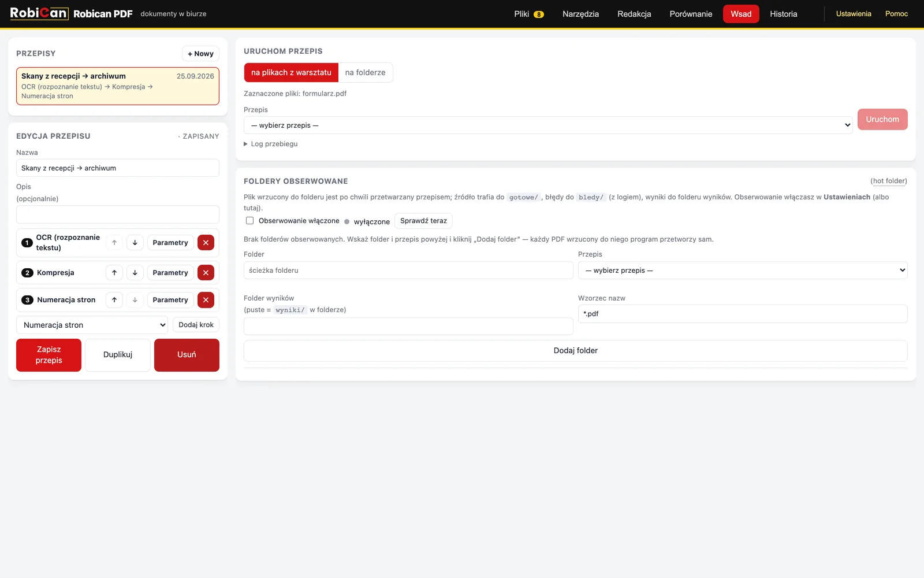The width and height of the screenshot is (924, 578).
Task: Open Parametry for Kompresja step
Action: [170, 273]
